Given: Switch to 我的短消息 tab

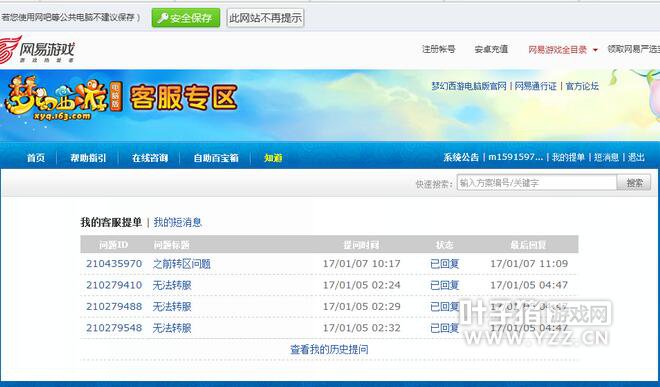Looking at the screenshot, I should click(178, 222).
